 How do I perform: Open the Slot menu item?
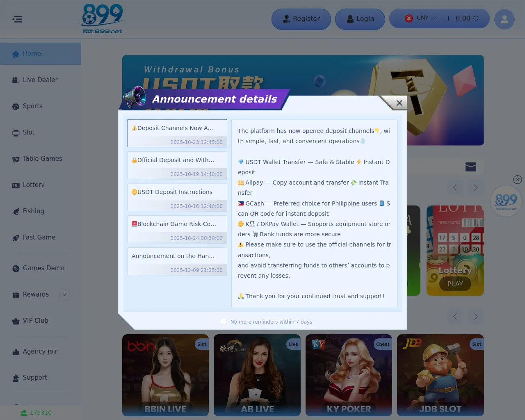click(x=41, y=132)
